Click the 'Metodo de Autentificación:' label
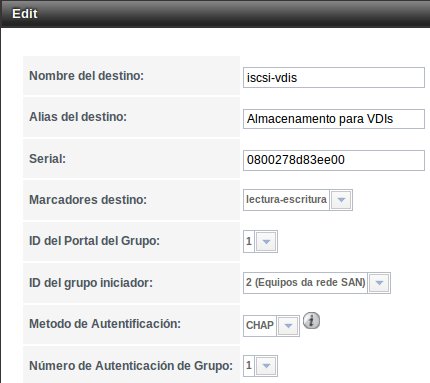 click(105, 324)
